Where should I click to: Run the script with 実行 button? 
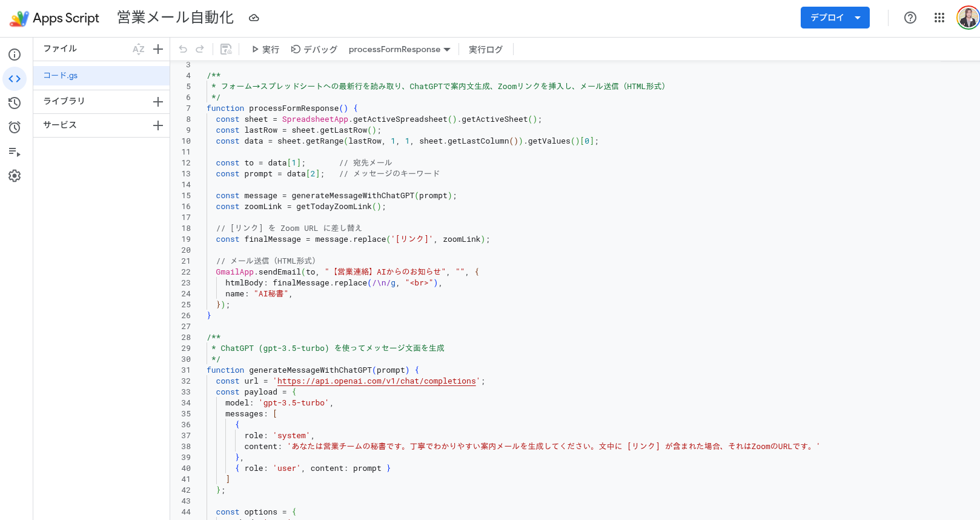(265, 49)
